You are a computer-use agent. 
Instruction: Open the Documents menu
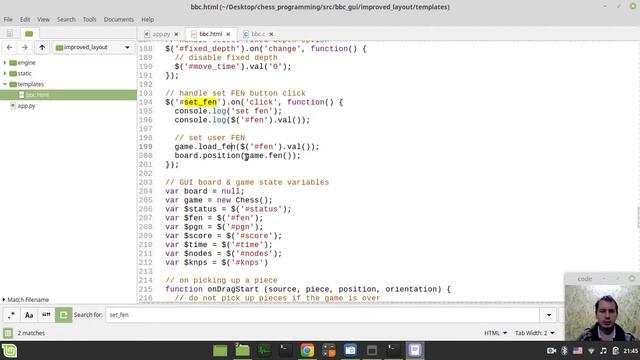118,19
